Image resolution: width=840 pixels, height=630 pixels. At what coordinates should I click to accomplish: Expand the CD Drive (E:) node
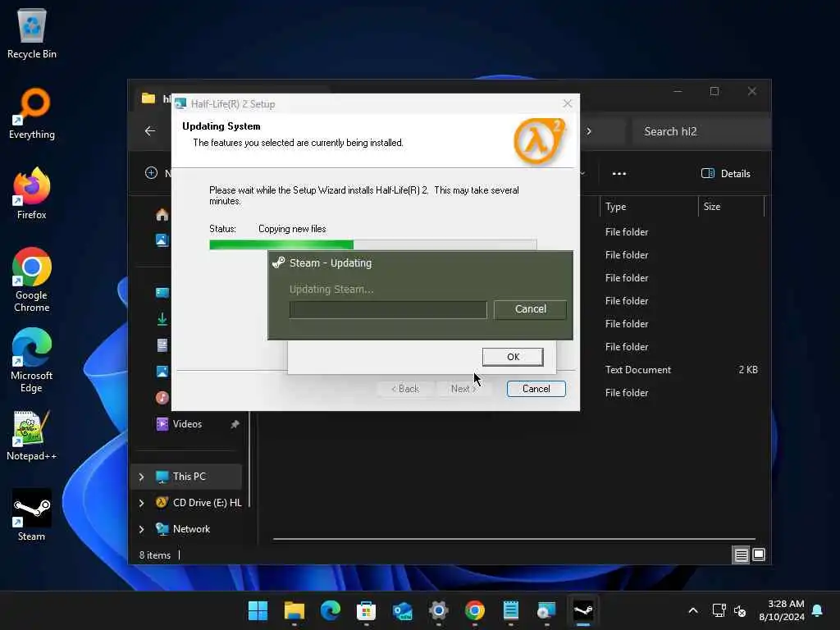pos(141,503)
